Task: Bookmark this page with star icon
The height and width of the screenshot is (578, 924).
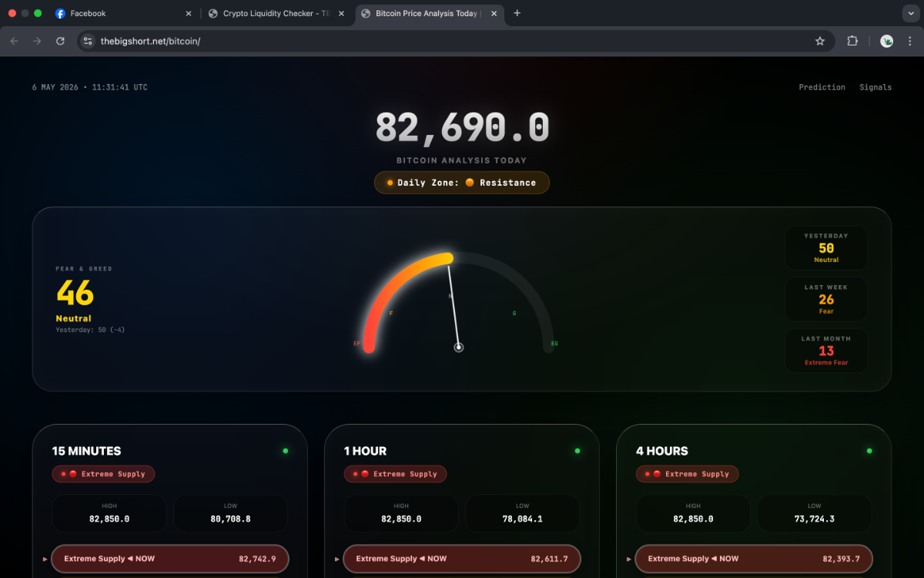Action: 820,41
